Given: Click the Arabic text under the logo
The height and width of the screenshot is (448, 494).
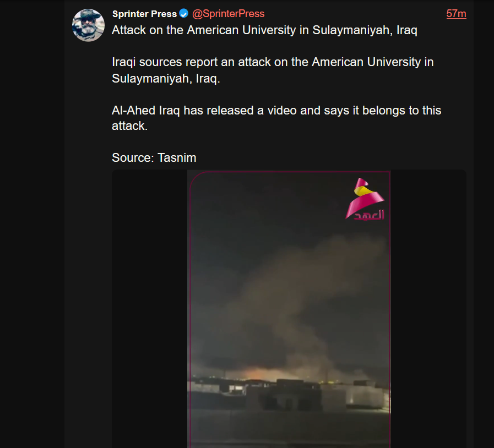Looking at the screenshot, I should pos(369,216).
